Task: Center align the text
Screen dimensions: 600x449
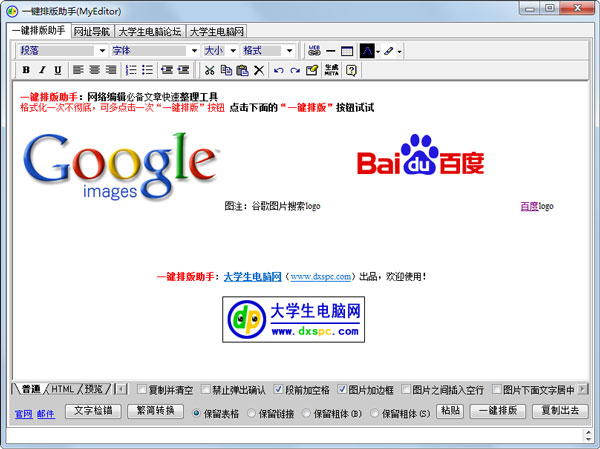Action: 95,70
